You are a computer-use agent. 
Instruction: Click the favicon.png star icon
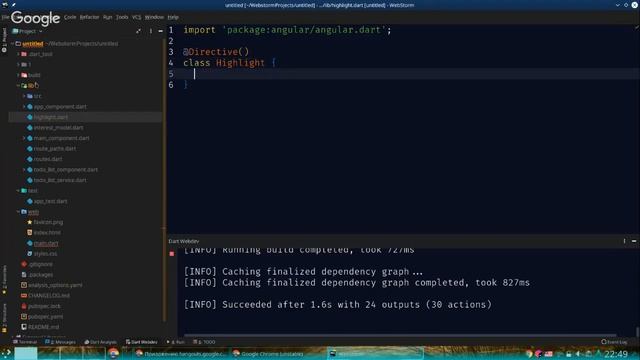tap(29, 222)
